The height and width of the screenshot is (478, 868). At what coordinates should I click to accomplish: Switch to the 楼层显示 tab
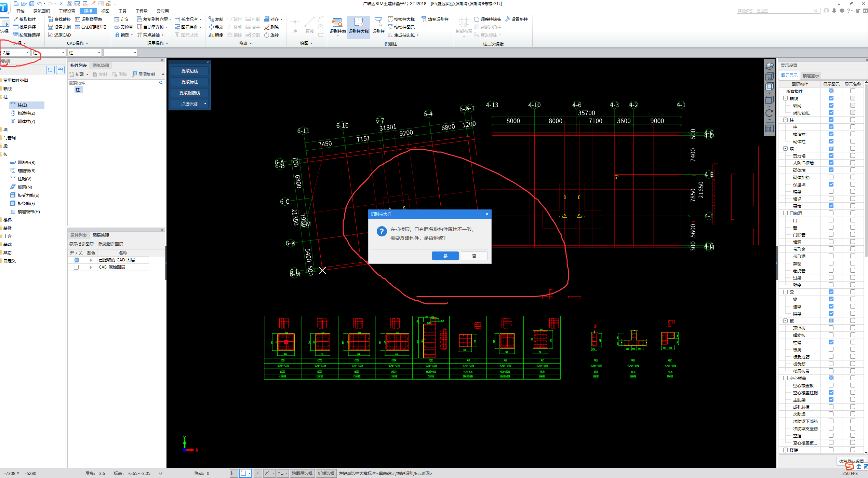pyautogui.click(x=811, y=76)
